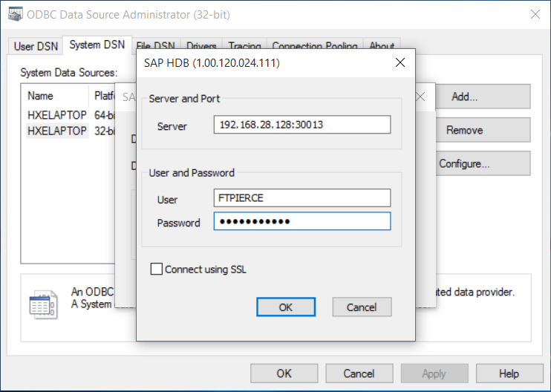Click the Password input field
Screen dimensions: 551x392
[301, 221]
